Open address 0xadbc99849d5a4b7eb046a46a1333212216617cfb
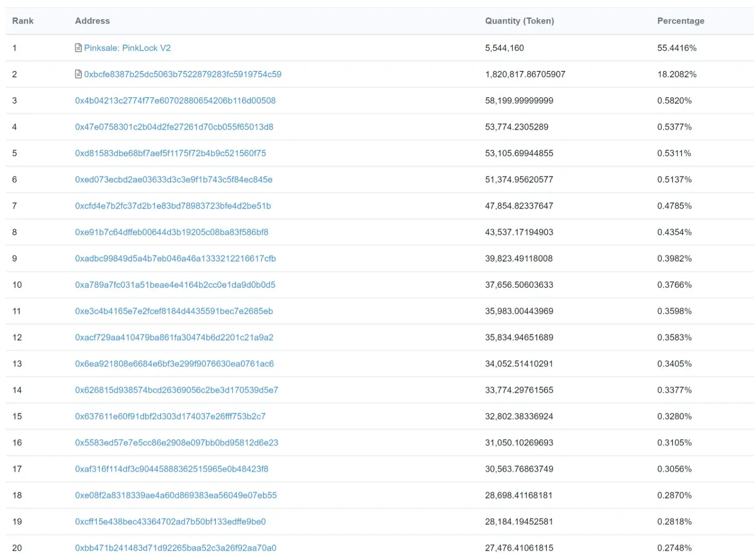 click(175, 258)
